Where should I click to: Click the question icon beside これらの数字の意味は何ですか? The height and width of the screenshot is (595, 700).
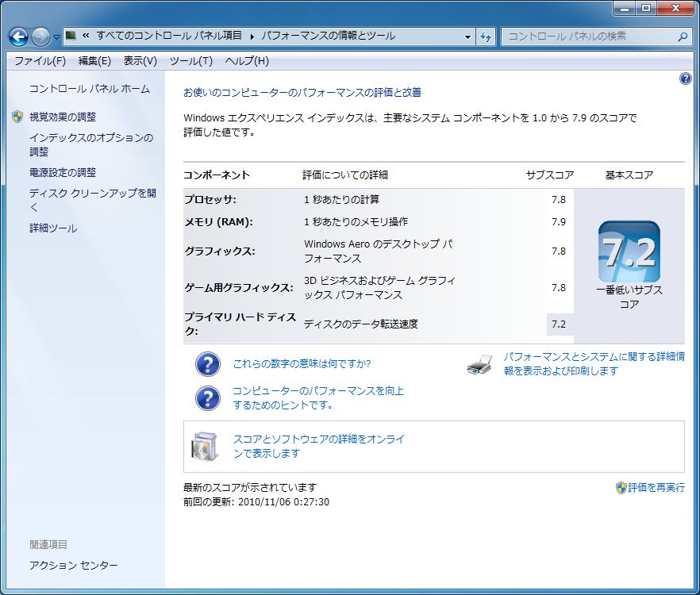coord(208,364)
